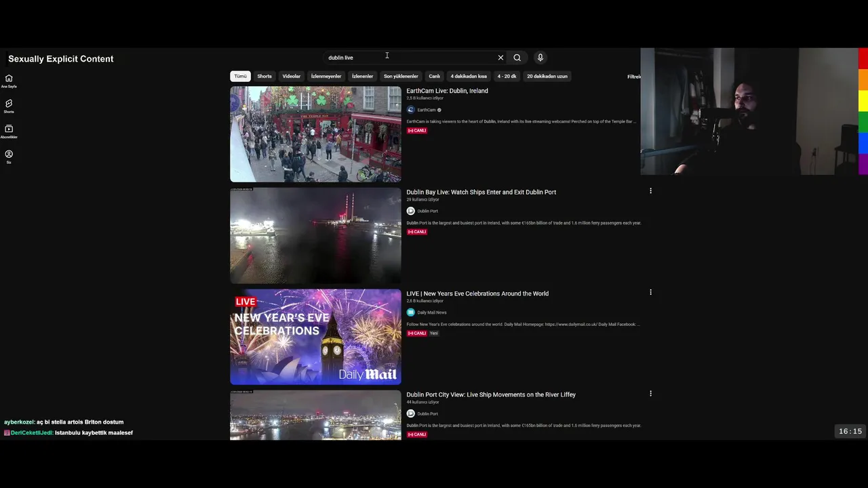868x488 pixels.
Task: Select the '4 - 20 dk' chip
Action: pos(507,77)
